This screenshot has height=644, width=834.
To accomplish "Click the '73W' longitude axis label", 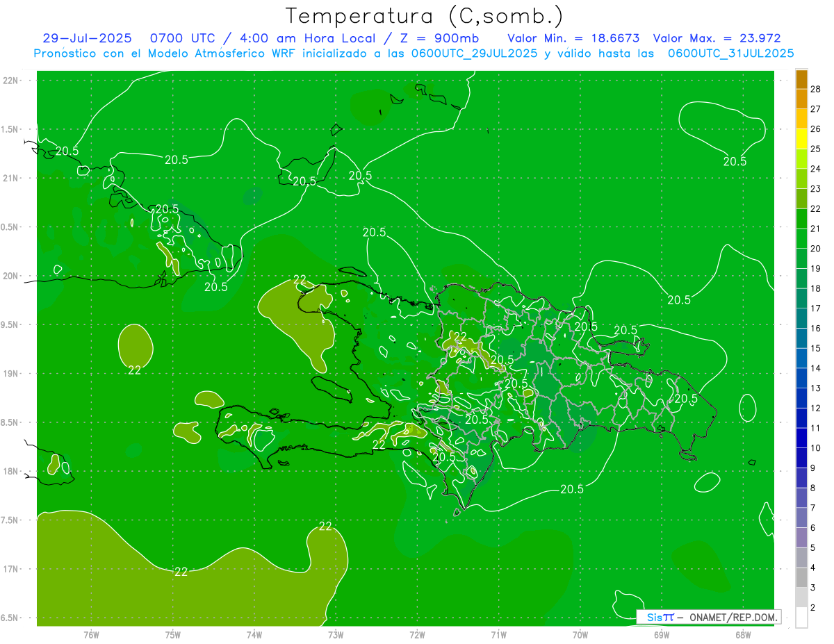I will [x=336, y=635].
